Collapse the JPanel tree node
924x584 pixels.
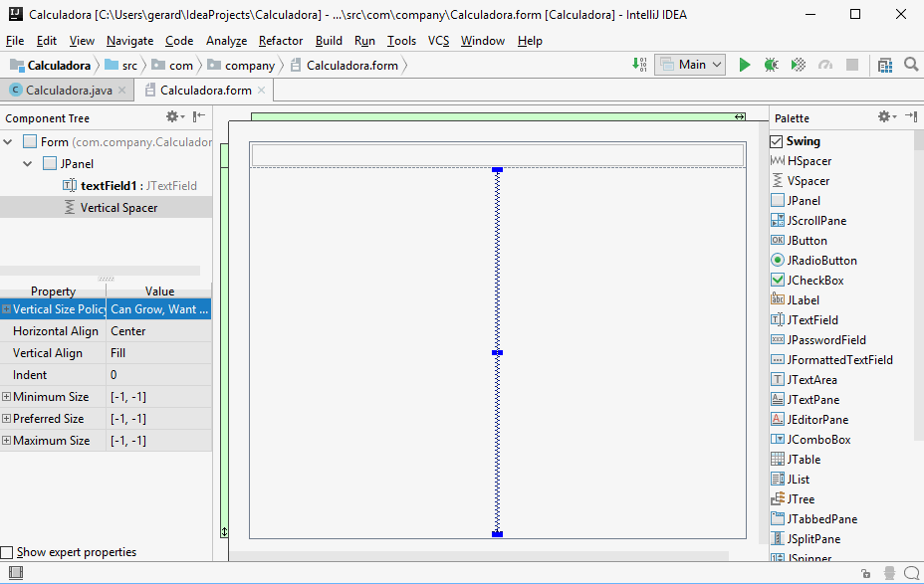click(x=31, y=164)
